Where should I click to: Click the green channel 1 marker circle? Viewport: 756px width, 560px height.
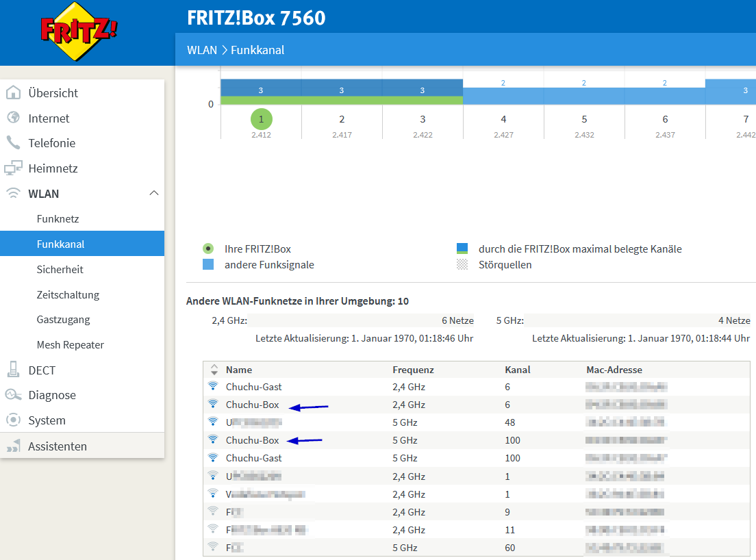(x=262, y=119)
